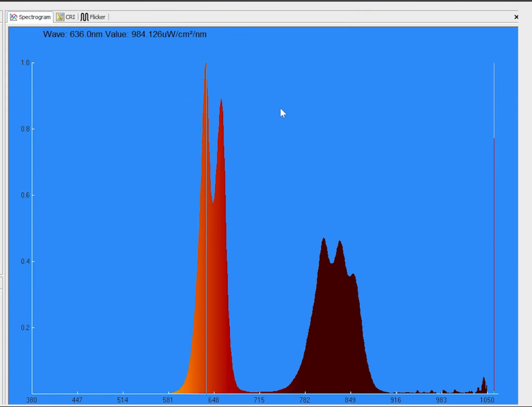The image size is (532, 407).
Task: Click the 1.0 label on the vertical axis
Action: [24, 63]
